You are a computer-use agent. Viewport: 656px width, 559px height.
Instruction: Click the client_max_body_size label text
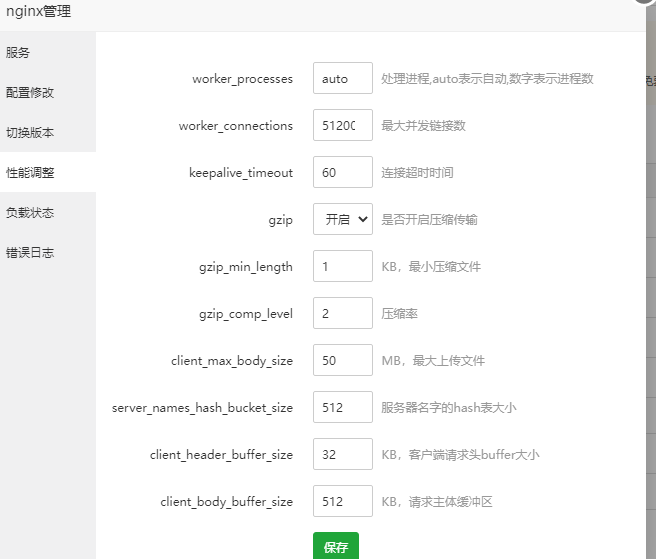click(232, 361)
